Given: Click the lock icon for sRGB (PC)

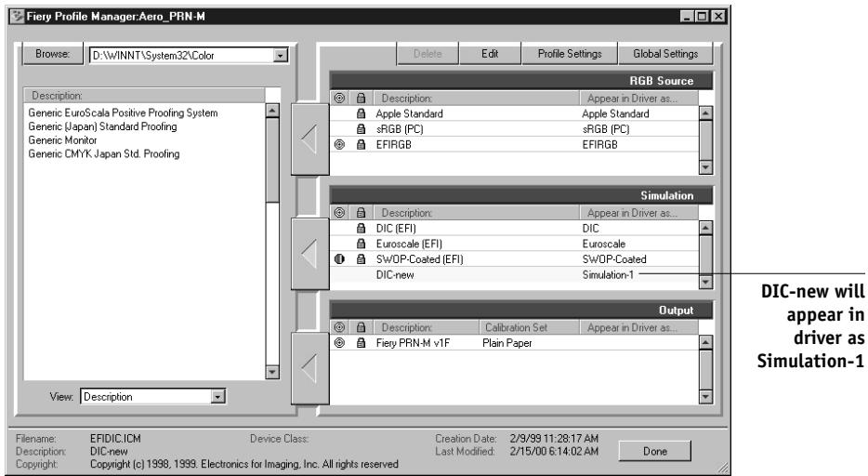Looking at the screenshot, I should coord(361,129).
